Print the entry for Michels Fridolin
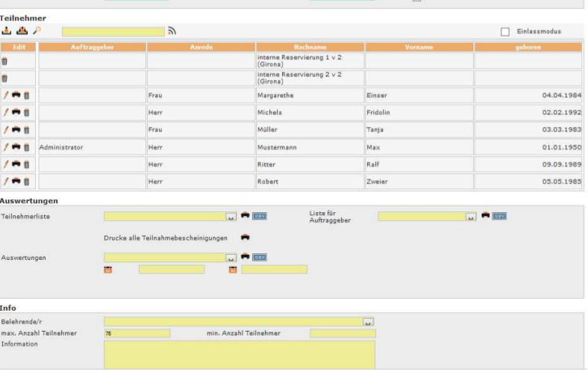The image size is (588, 372). (x=16, y=113)
